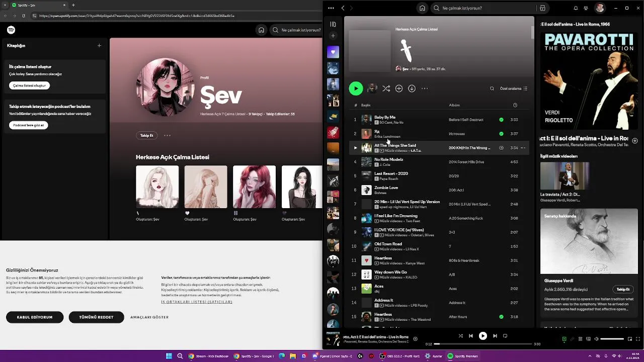This screenshot has height=362, width=644.
Task: Enter full screen from the player bar
Action: click(637, 339)
